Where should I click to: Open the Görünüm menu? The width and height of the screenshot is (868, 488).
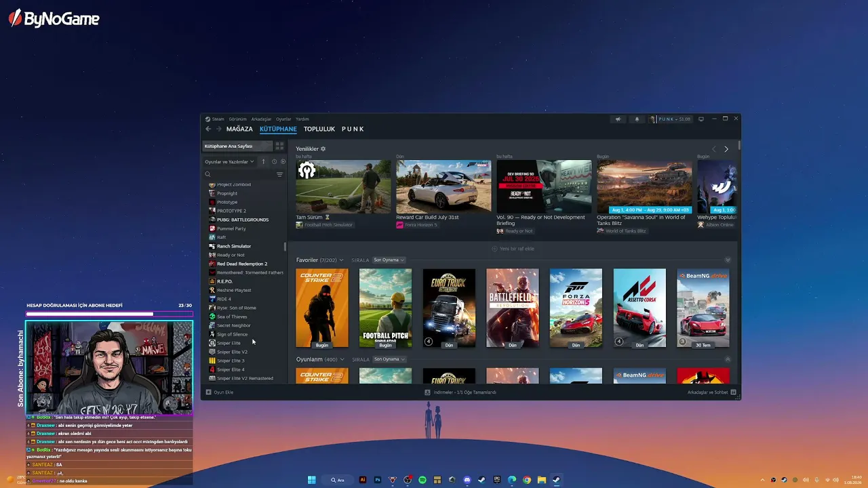pos(237,119)
